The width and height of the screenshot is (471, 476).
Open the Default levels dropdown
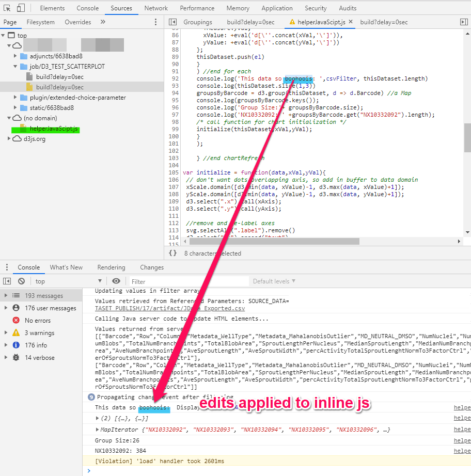pyautogui.click(x=273, y=280)
